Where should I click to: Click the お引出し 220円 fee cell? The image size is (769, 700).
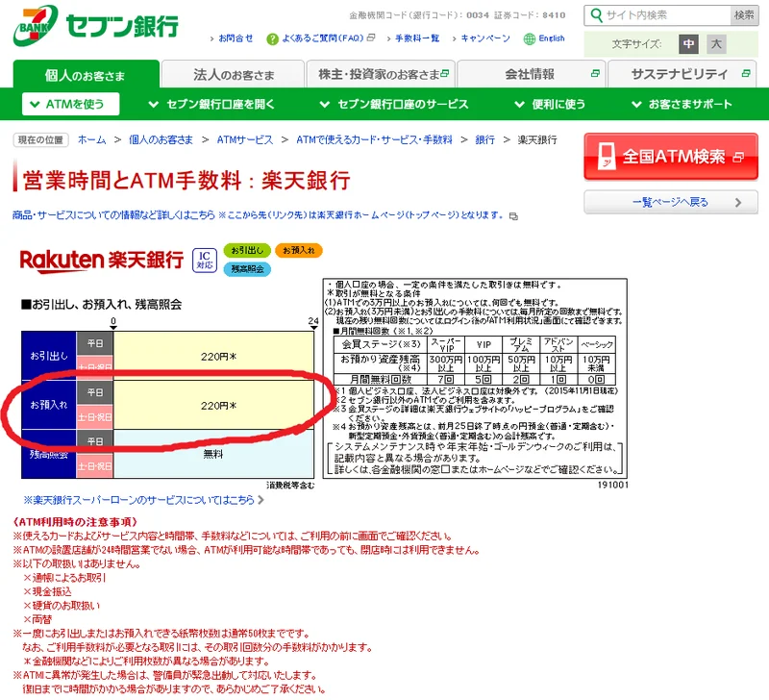[213, 357]
